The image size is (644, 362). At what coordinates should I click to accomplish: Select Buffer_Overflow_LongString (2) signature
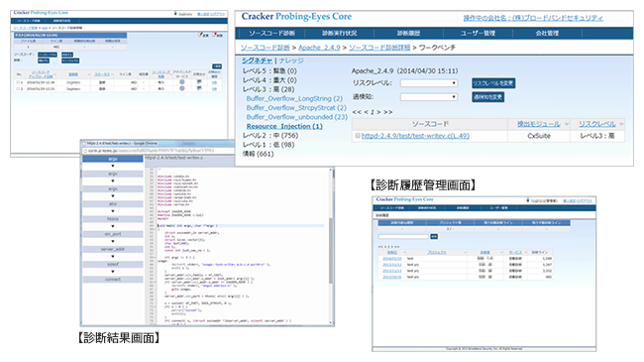pyautogui.click(x=294, y=99)
